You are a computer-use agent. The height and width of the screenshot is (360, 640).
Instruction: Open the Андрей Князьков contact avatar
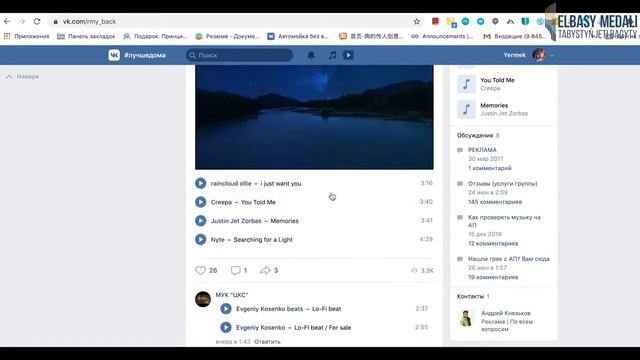466,318
